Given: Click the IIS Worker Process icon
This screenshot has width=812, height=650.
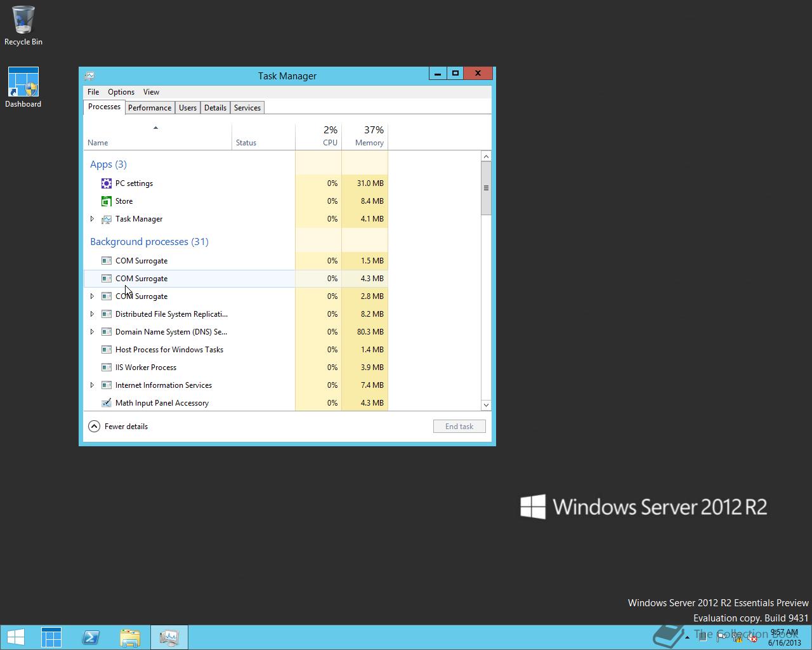Looking at the screenshot, I should point(107,368).
